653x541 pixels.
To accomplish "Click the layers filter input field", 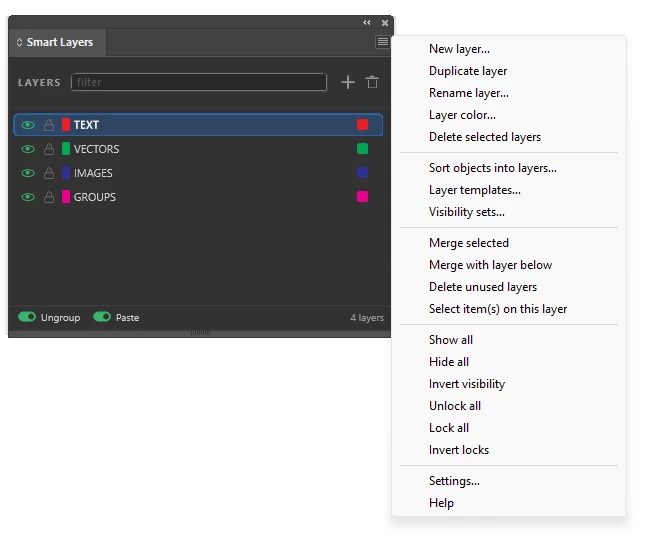I will 199,82.
